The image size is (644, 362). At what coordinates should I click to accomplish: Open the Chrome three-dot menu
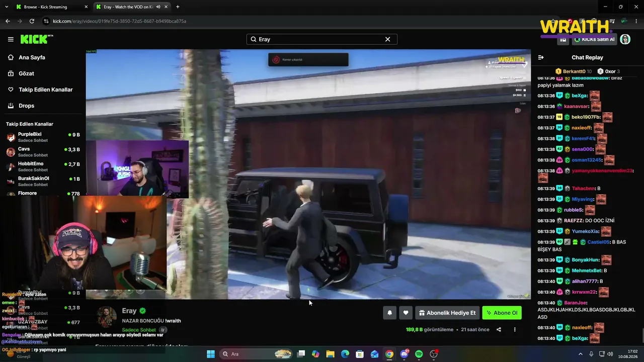[x=636, y=21]
